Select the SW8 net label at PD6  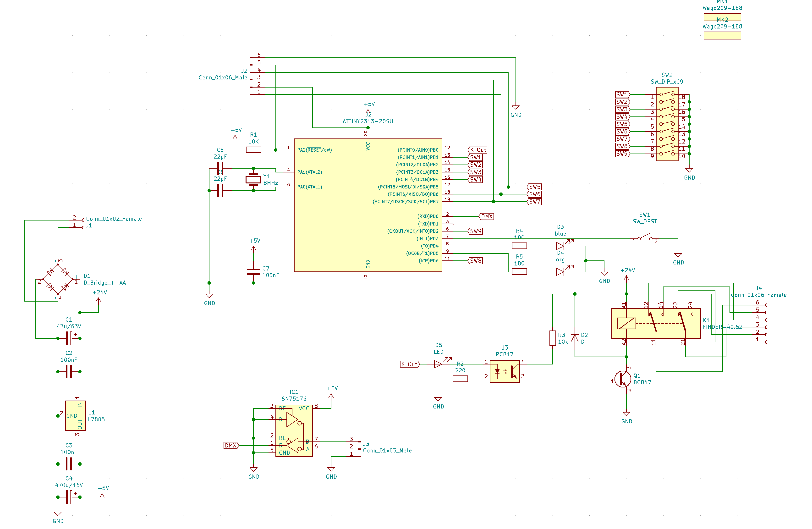tap(475, 261)
